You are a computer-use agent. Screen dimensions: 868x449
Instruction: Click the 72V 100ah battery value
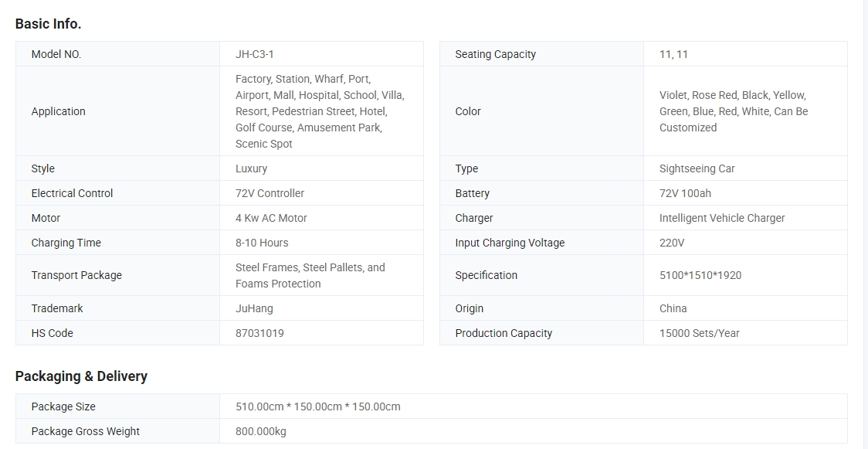tap(685, 193)
